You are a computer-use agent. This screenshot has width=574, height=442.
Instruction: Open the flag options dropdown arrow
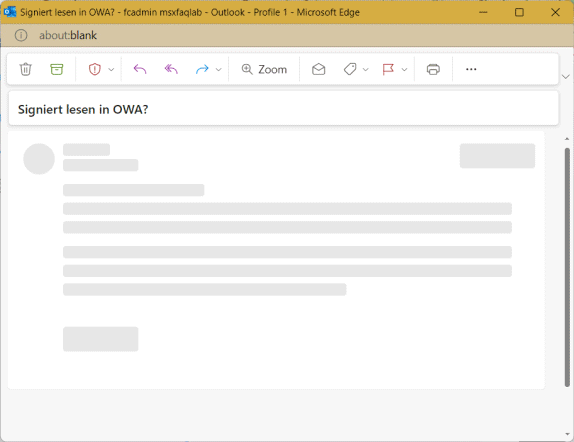(x=404, y=70)
